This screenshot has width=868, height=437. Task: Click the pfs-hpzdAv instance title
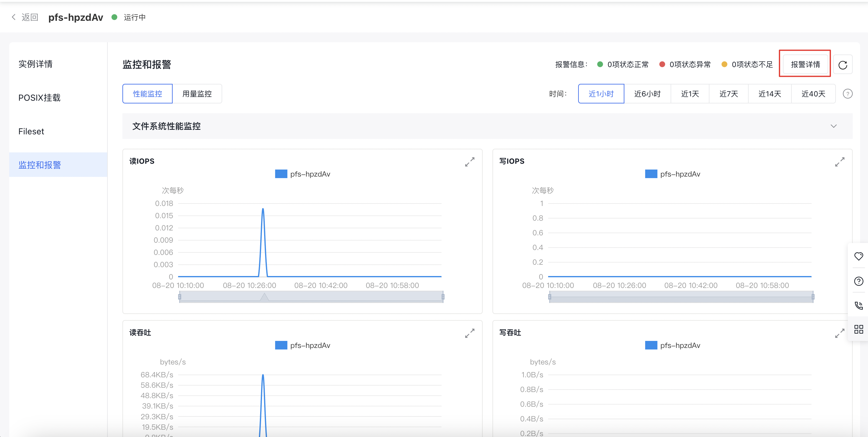(76, 17)
